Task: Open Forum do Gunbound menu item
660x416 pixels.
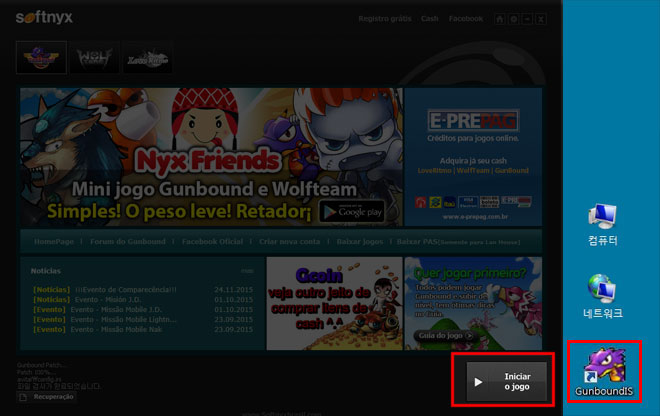Action: tap(128, 242)
